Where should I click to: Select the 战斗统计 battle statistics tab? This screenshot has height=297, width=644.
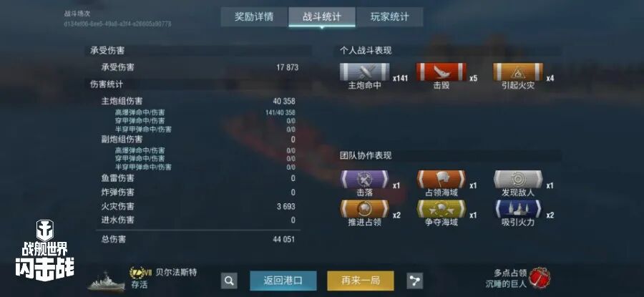click(321, 17)
